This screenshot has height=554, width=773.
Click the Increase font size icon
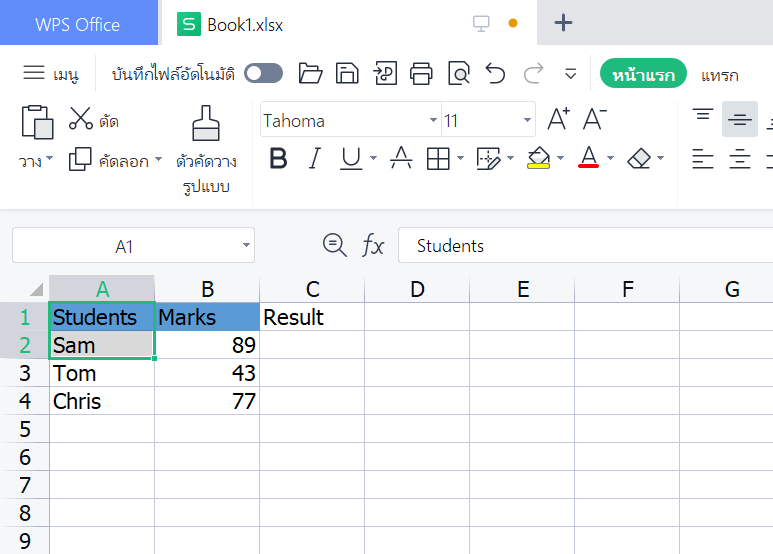pos(558,120)
